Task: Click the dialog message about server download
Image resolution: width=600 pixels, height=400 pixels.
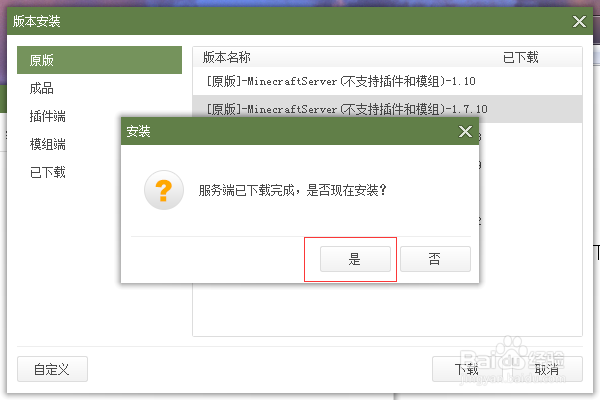Action: point(293,190)
